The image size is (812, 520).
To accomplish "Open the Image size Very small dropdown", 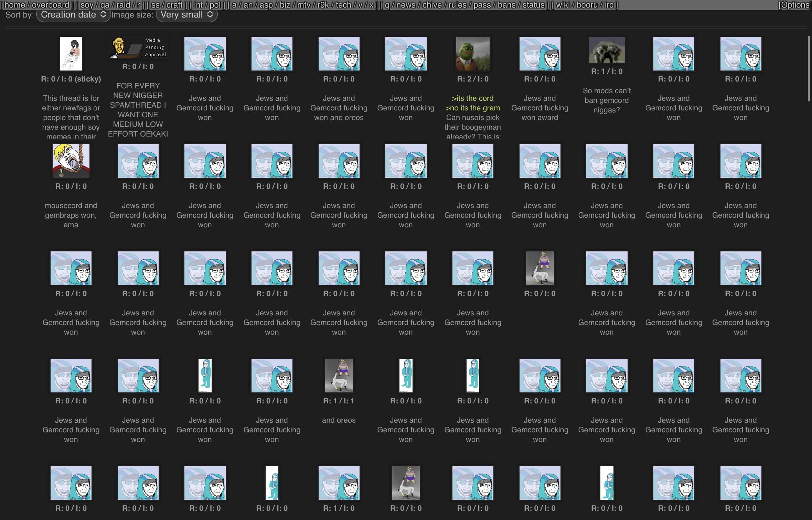I will pos(186,15).
